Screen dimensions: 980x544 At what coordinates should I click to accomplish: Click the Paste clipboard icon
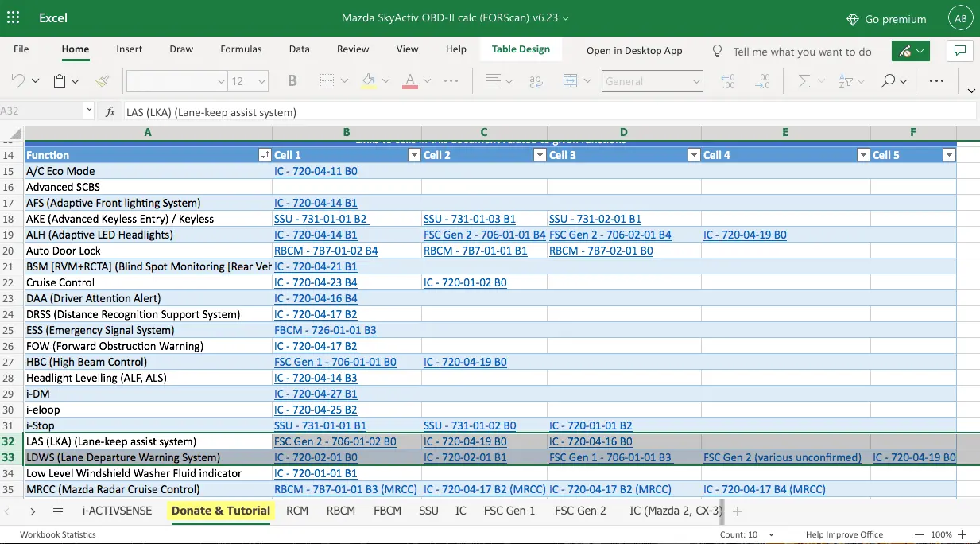click(x=60, y=80)
